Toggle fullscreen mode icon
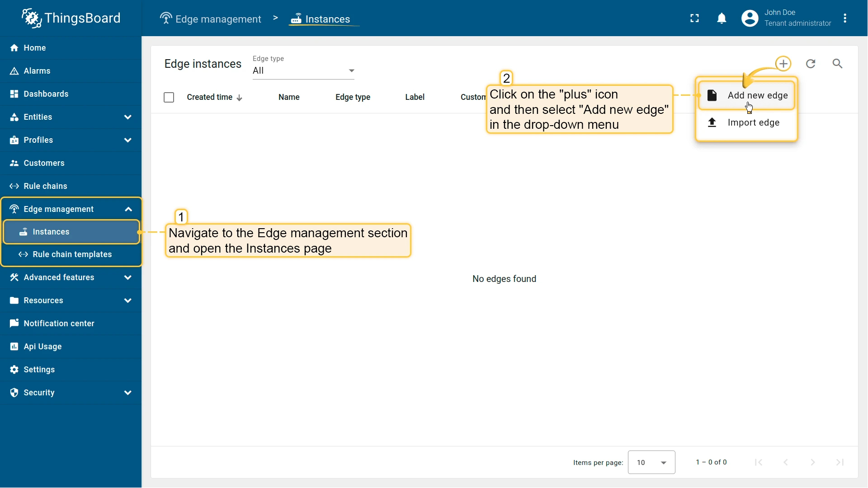The image size is (868, 488). click(x=694, y=18)
